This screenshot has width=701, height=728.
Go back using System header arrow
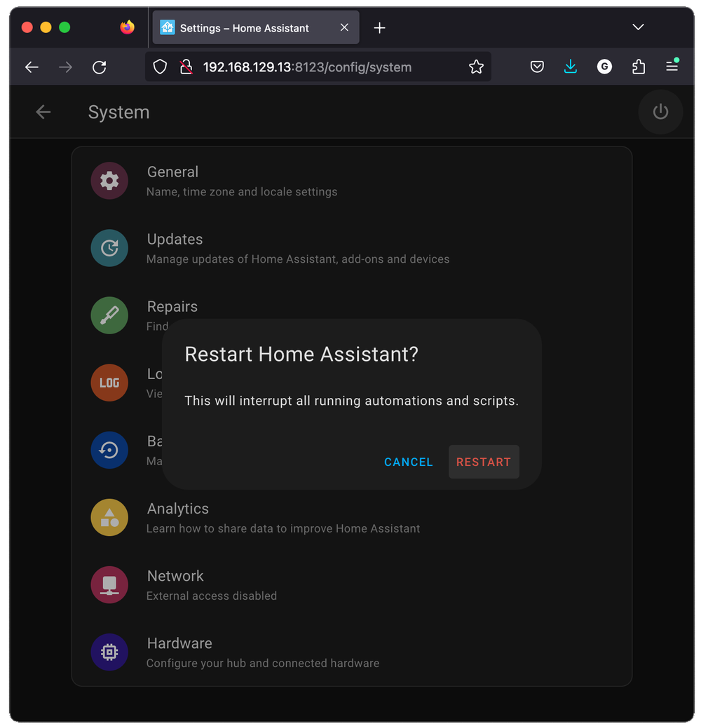[43, 112]
